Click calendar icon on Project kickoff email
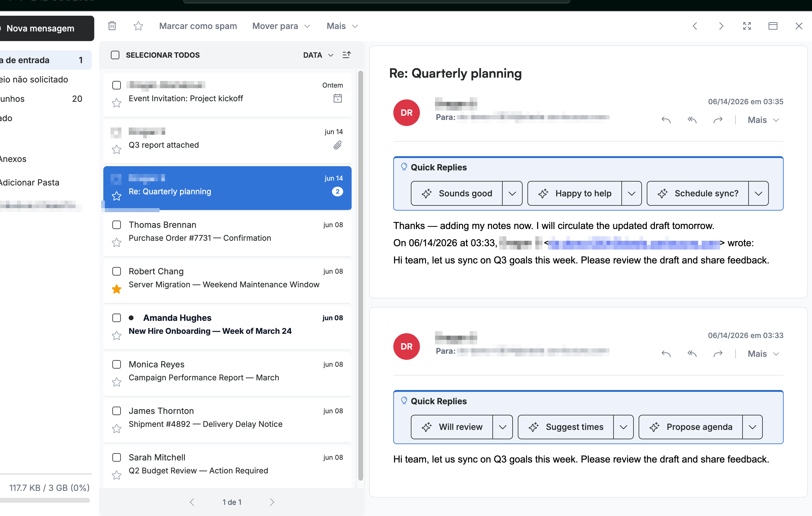Screen dimensions: 812x516 (x=337, y=98)
